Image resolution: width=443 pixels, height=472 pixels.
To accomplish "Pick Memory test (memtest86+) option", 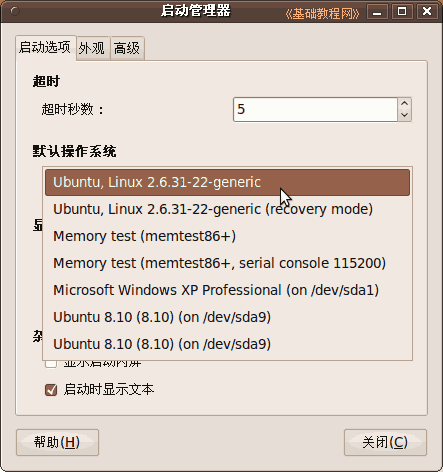I will [227, 236].
